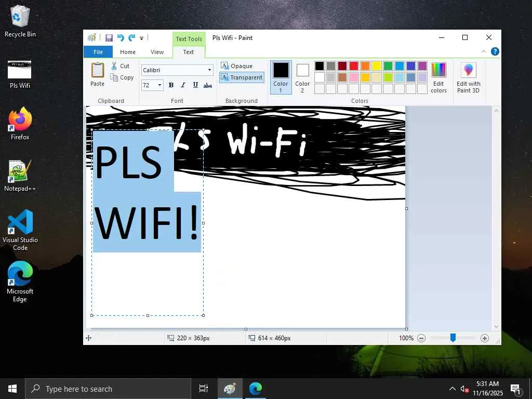532x399 pixels.
Task: Open the File menu
Action: click(98, 52)
